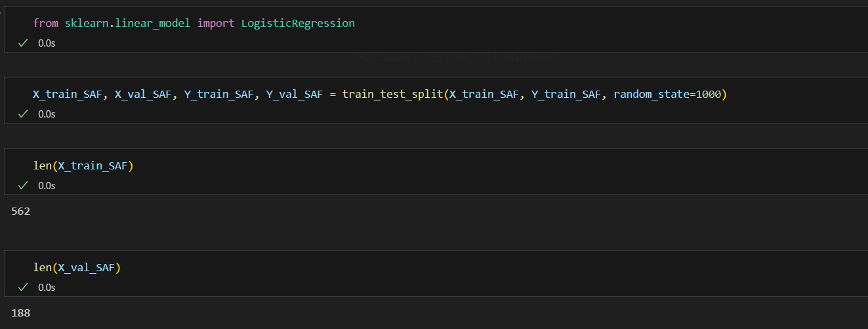Screen dimensions: 868x329
Task: Click the checkmark below the len(X_val_SAF) cell
Action: 23,287
